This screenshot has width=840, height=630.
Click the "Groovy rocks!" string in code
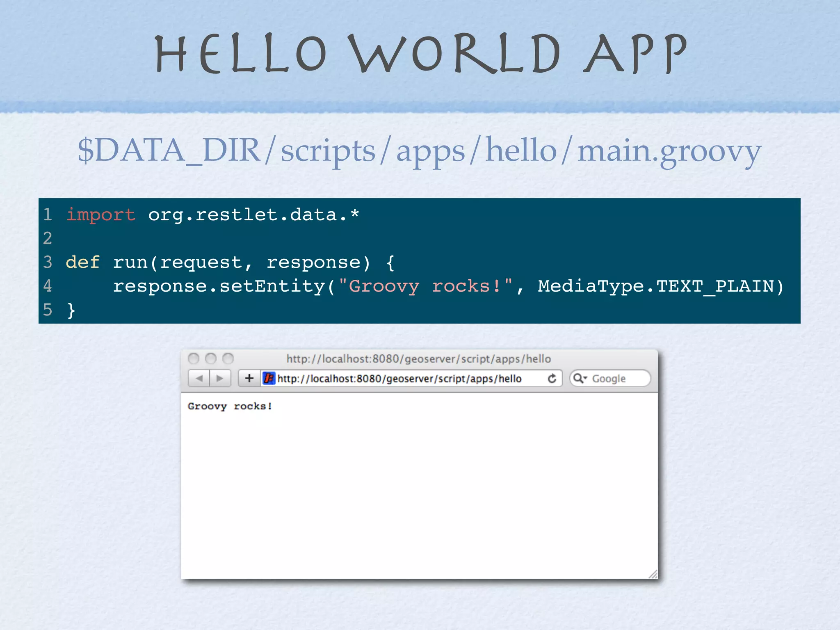click(425, 286)
